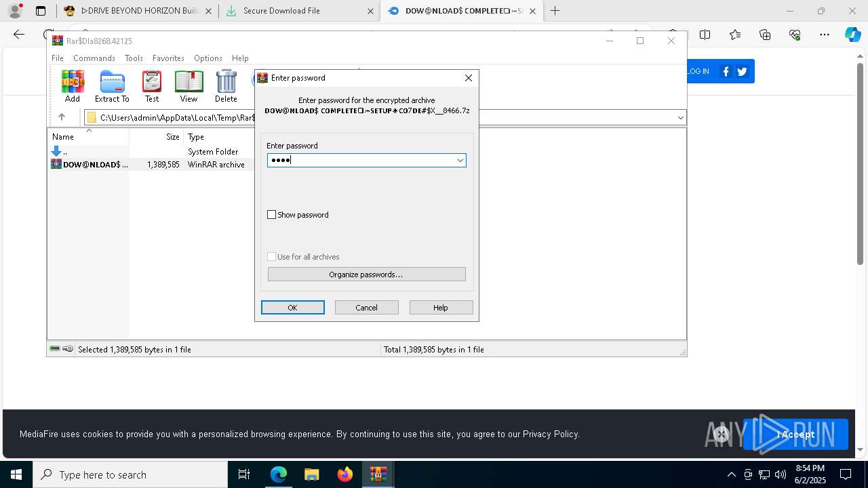Click the Add toolbar icon in WinRAR
This screenshot has width=868, height=488.
(x=73, y=86)
